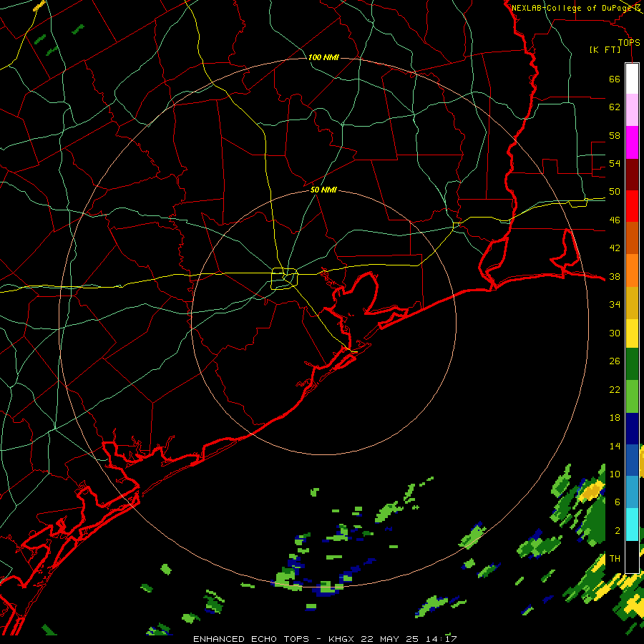Click the bright red 50 kft swatch
644x644 pixels.
(x=632, y=206)
